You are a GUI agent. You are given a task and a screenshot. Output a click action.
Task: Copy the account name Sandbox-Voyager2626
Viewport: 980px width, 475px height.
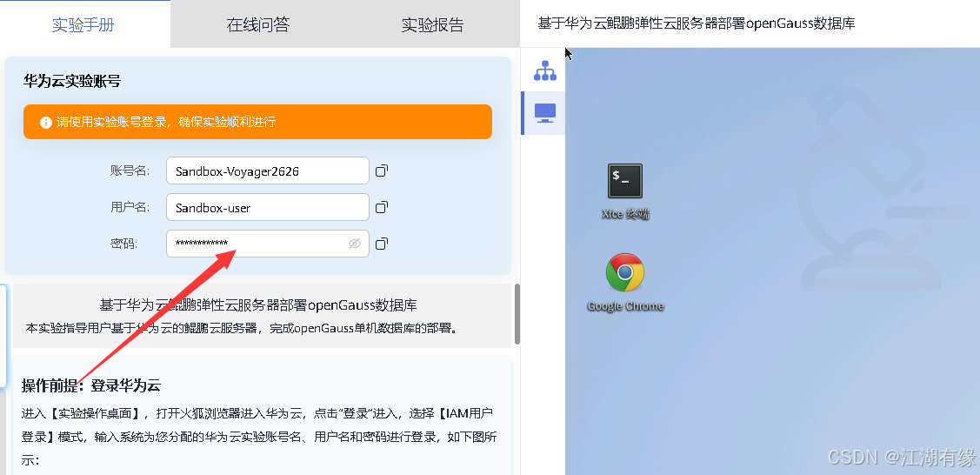coord(382,171)
